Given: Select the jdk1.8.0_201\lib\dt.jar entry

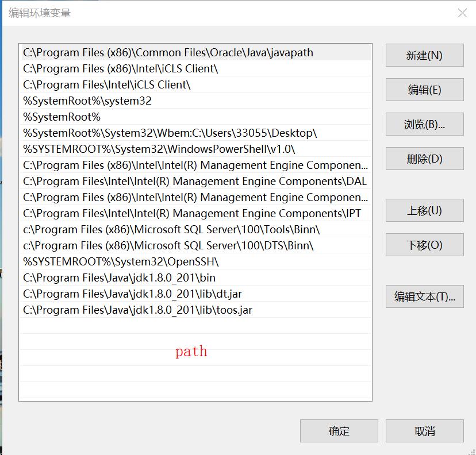Looking at the screenshot, I should [x=195, y=294].
